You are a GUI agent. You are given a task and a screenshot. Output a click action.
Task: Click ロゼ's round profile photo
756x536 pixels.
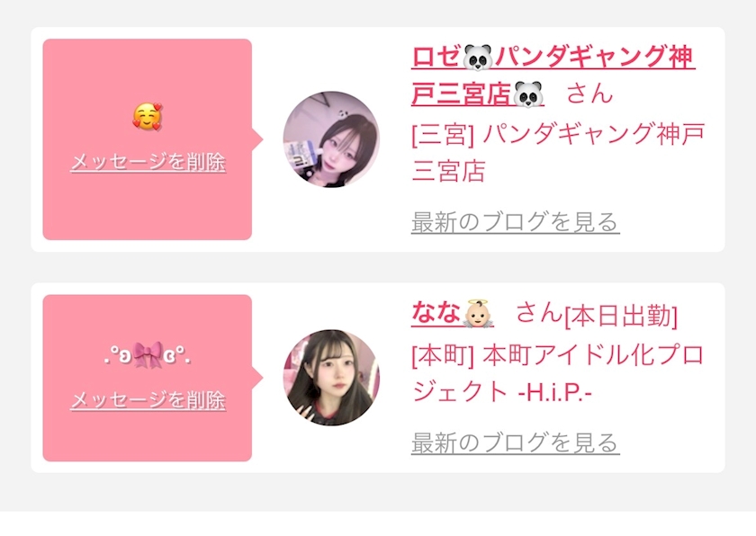[331, 139]
